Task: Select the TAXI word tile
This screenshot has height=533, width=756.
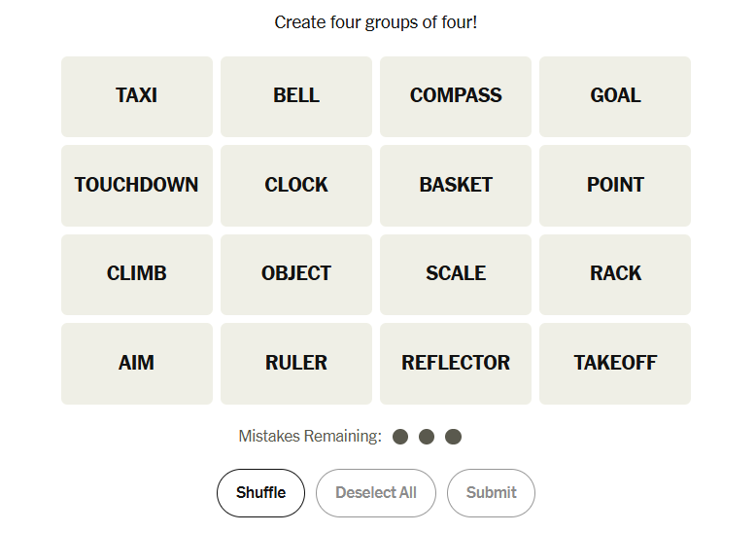Action: click(x=136, y=96)
